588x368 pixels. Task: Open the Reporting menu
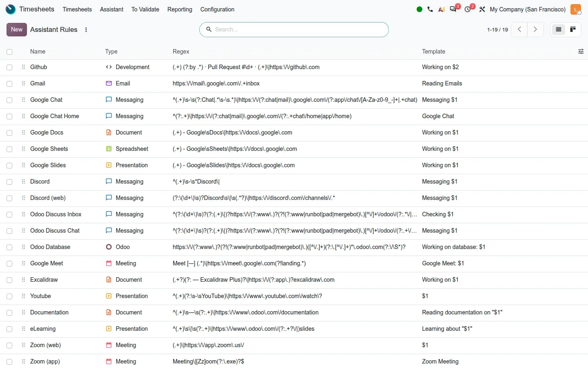tap(180, 9)
